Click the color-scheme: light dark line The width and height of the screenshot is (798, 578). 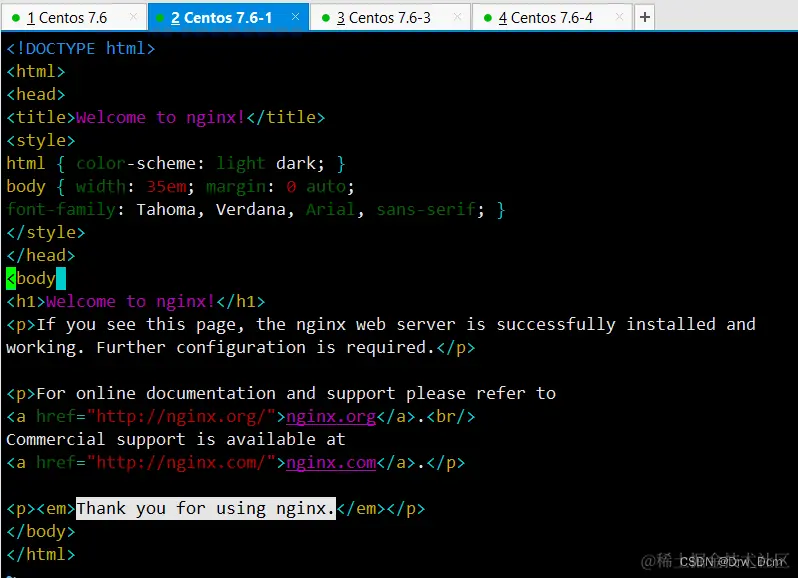(x=176, y=164)
